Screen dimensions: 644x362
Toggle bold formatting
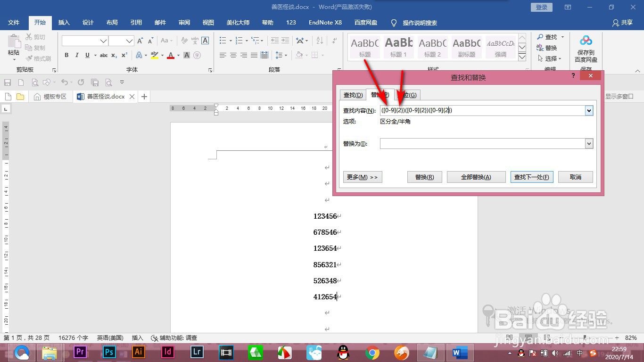[x=66, y=55]
